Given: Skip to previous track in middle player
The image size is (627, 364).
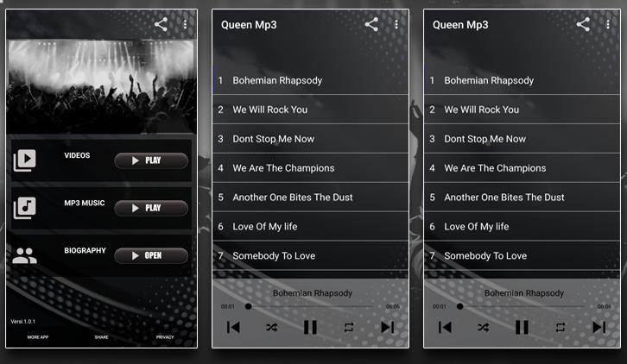Looking at the screenshot, I should [233, 327].
